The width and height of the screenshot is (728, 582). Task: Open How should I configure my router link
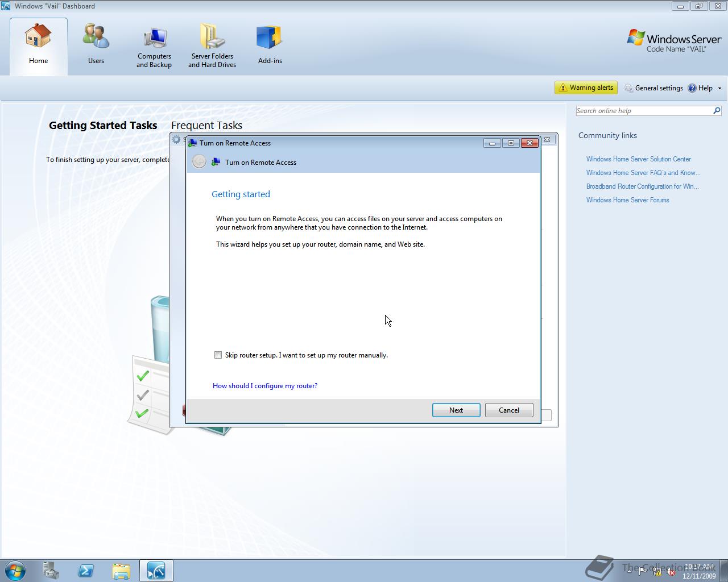tap(265, 386)
